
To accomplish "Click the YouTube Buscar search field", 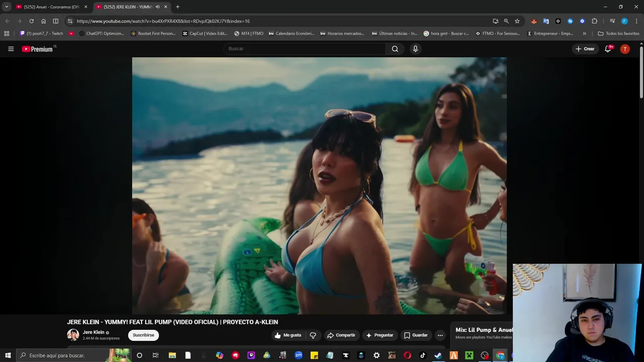I will tap(304, 49).
